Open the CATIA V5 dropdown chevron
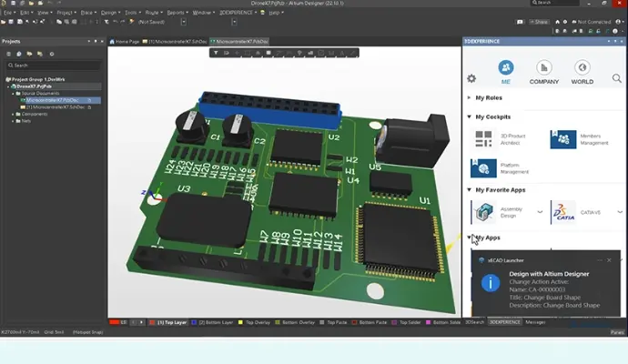 pos(620,212)
